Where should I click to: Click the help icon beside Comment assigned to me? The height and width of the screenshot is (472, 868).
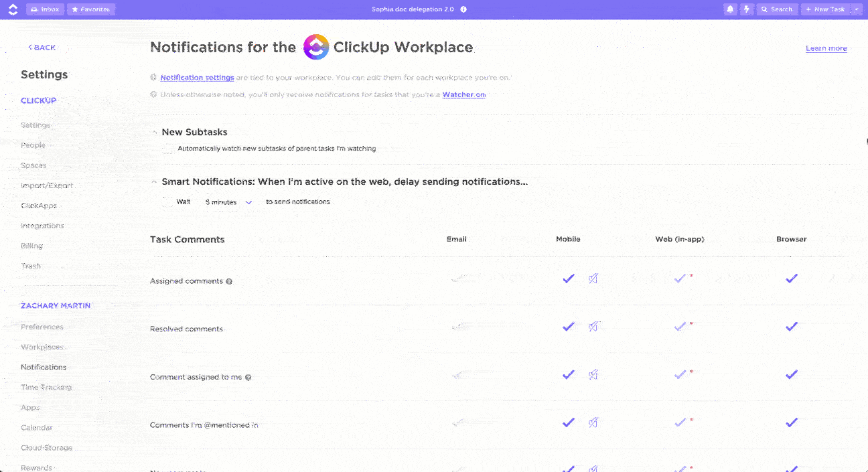pos(248,377)
